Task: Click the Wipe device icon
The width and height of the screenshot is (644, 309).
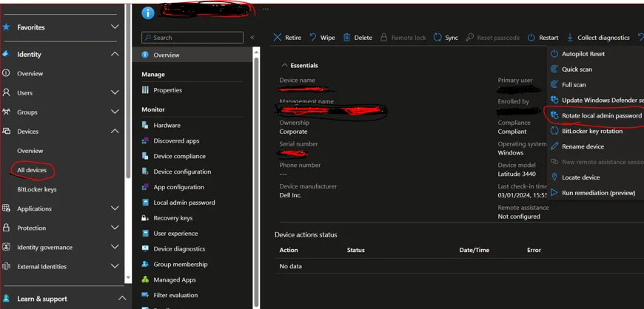Action: point(313,38)
